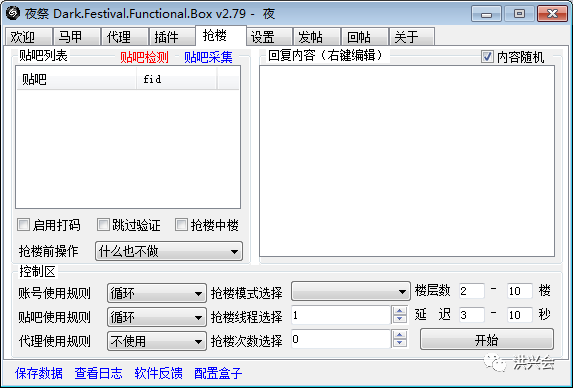Select the 插件 tab
The height and width of the screenshot is (388, 573).
172,37
